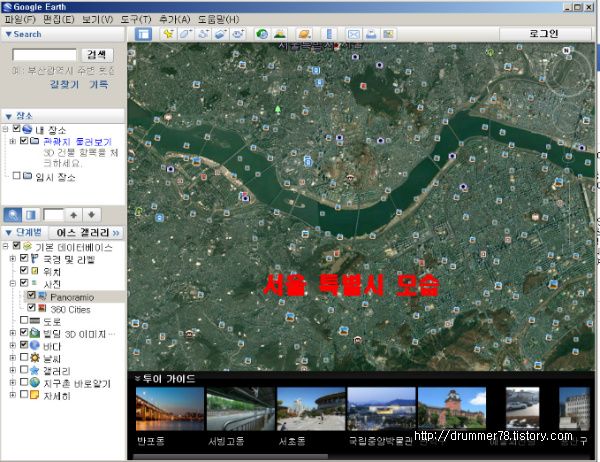Click the 길찾기 directions link
The image size is (600, 462).
click(64, 84)
